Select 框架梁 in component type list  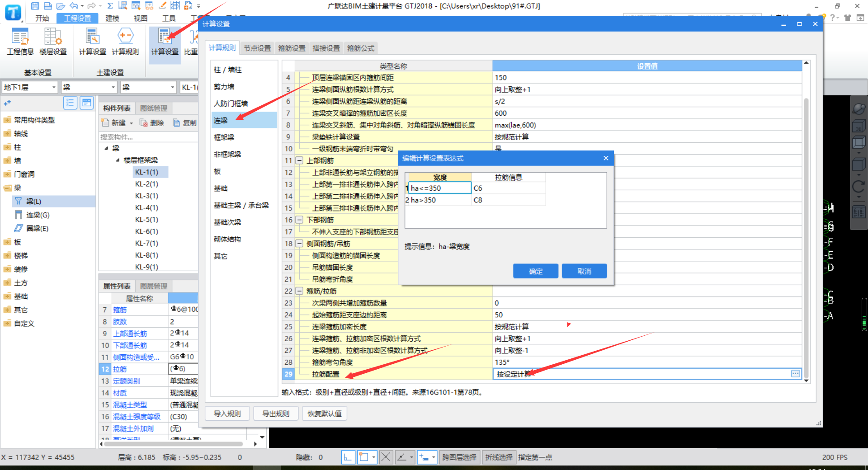[244, 137]
